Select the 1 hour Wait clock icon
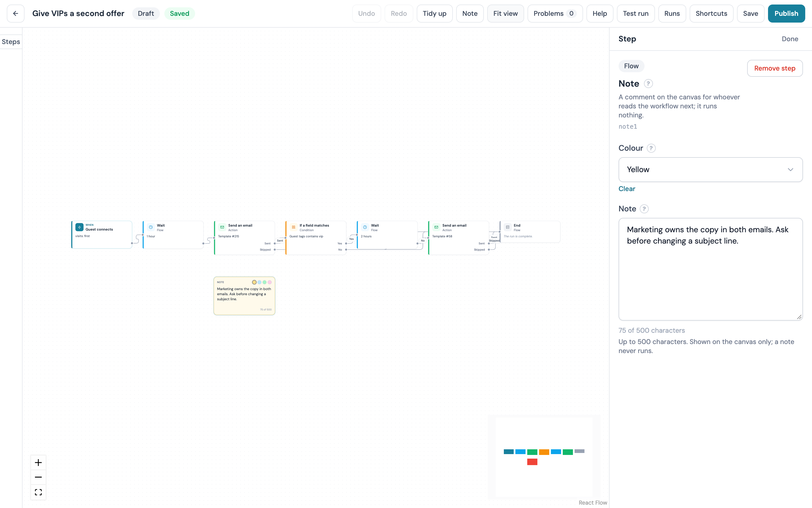Viewport: 812px width, 508px height. click(151, 227)
